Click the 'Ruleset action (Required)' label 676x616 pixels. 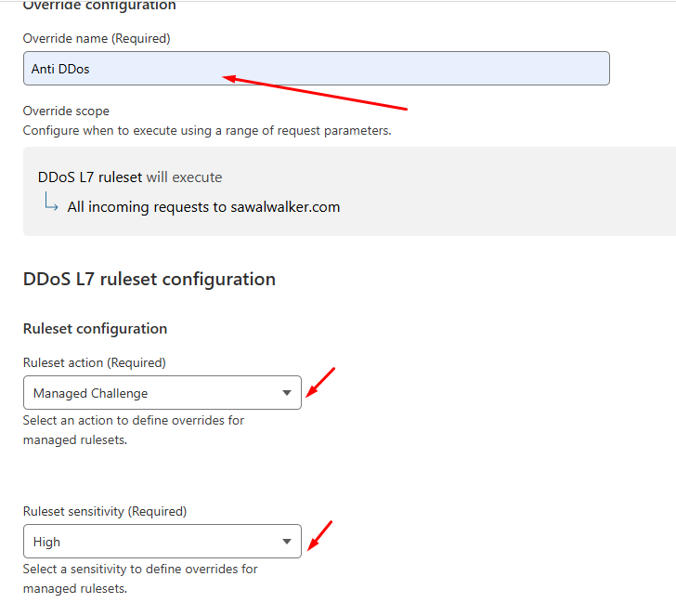(x=94, y=362)
